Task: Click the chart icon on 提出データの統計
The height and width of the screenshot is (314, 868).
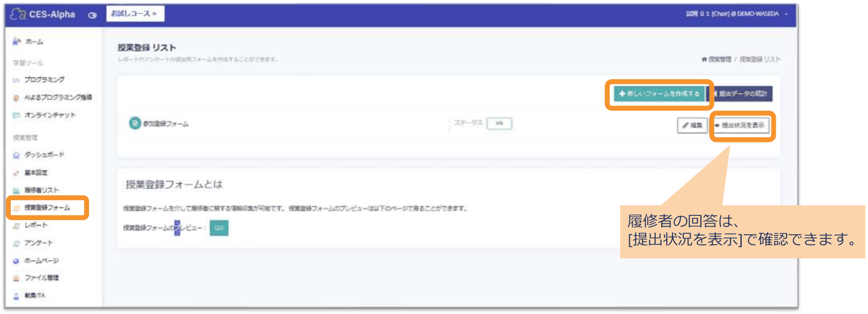Action: 716,94
